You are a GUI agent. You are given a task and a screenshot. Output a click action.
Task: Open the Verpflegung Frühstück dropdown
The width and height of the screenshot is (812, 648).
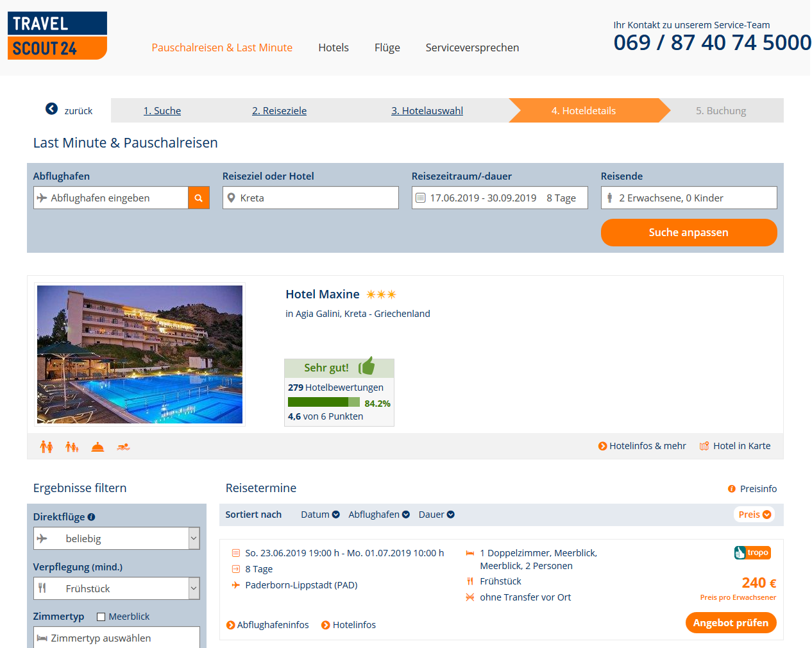[117, 588]
